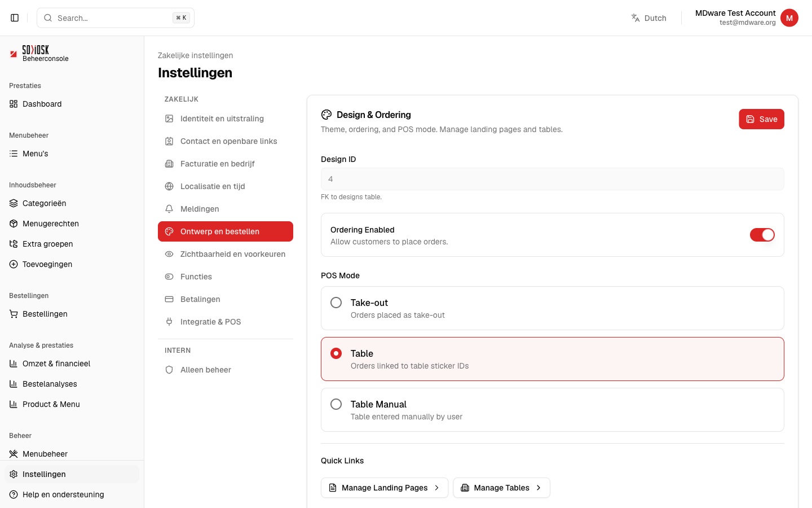The width and height of the screenshot is (812, 508).
Task: Click the Toevoegingen plus-circle icon
Action: click(14, 264)
